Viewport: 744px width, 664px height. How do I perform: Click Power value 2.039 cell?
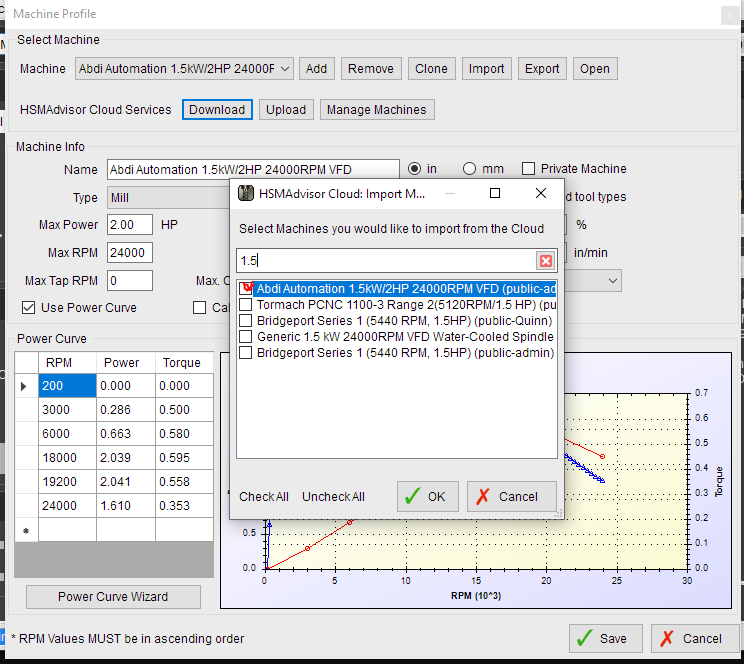click(x=126, y=458)
